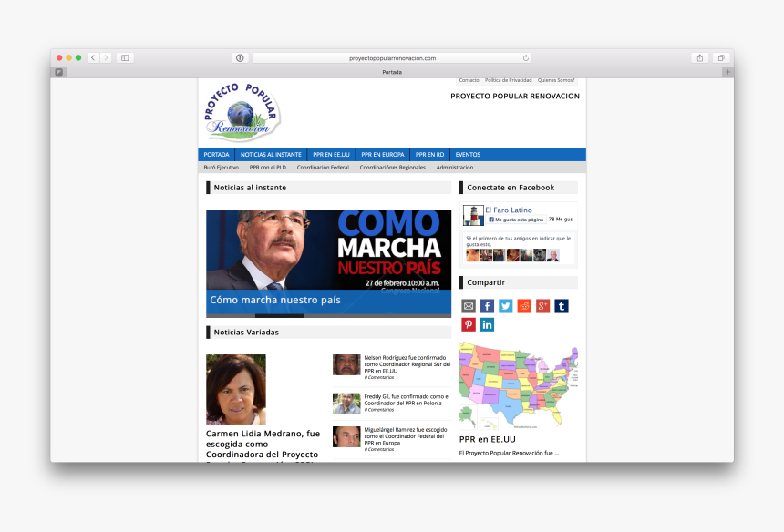Open Coordinaciónes Regionales link

click(393, 168)
